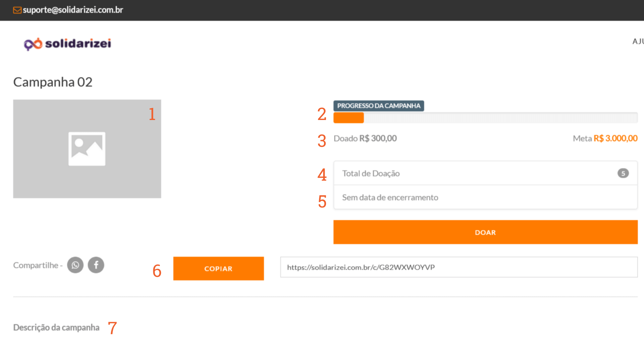Viewport: 644px width, 362px height.
Task: Open the partially visible AJU menu item
Action: (638, 42)
